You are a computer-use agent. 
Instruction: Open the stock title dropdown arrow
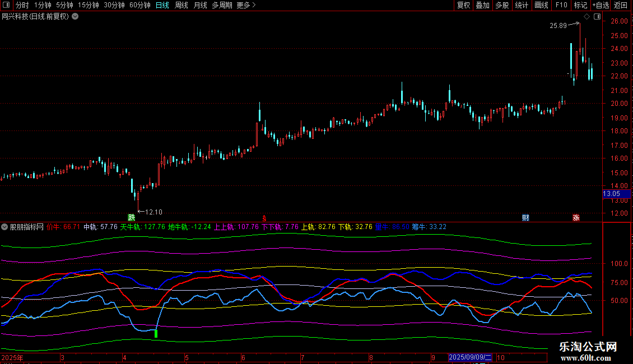pos(75,16)
